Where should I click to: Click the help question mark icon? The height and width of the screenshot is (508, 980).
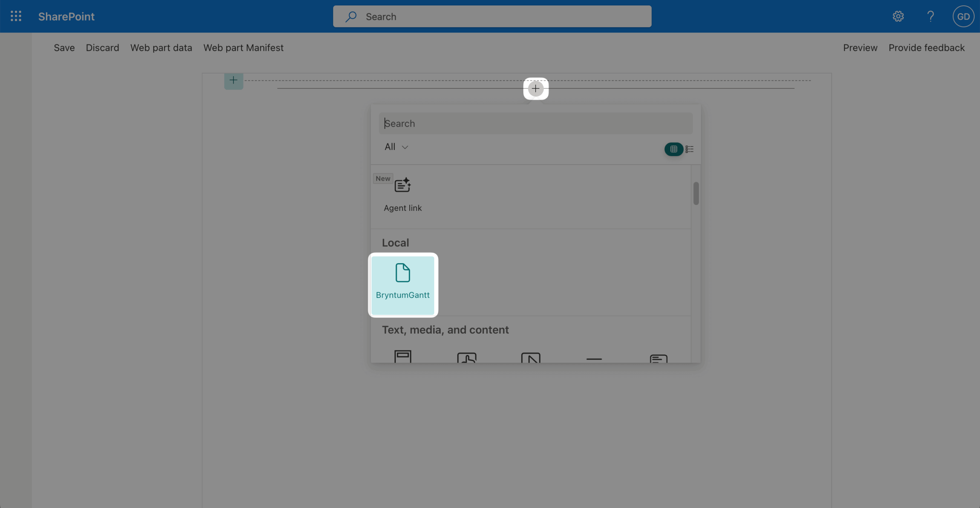click(x=931, y=16)
